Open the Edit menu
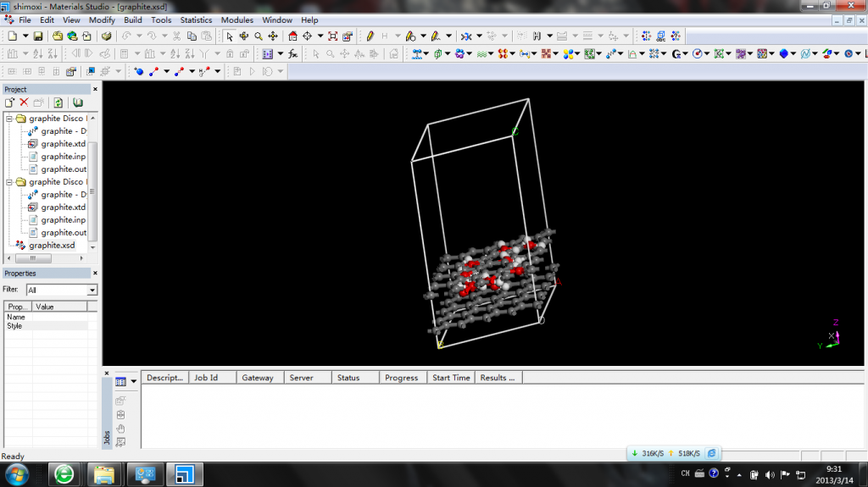The image size is (868, 487). coord(47,20)
